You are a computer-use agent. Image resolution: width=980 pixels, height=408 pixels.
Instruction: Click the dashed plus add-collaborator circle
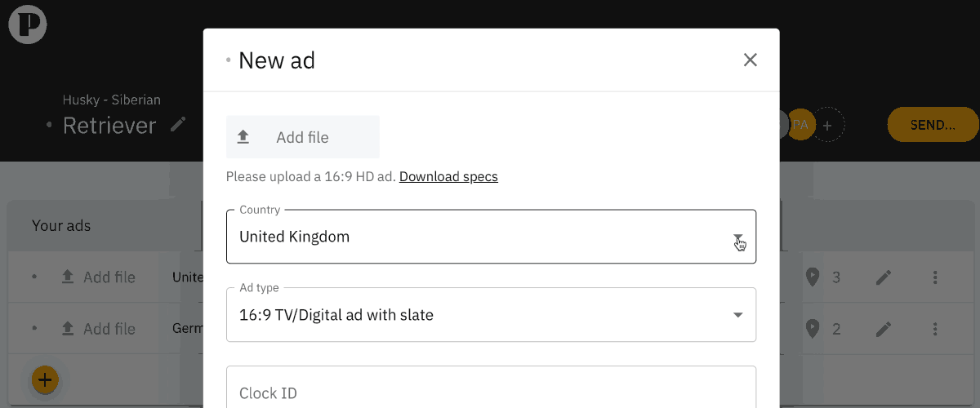[x=827, y=126]
